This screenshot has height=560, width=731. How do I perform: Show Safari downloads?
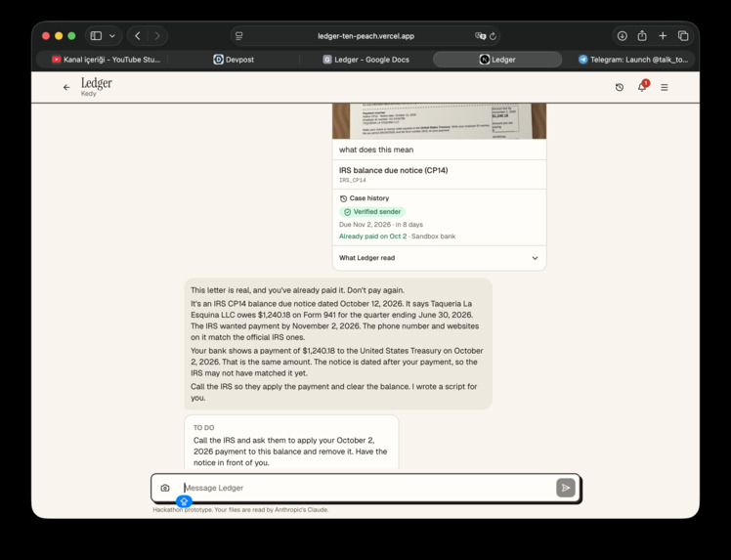[x=622, y=36]
